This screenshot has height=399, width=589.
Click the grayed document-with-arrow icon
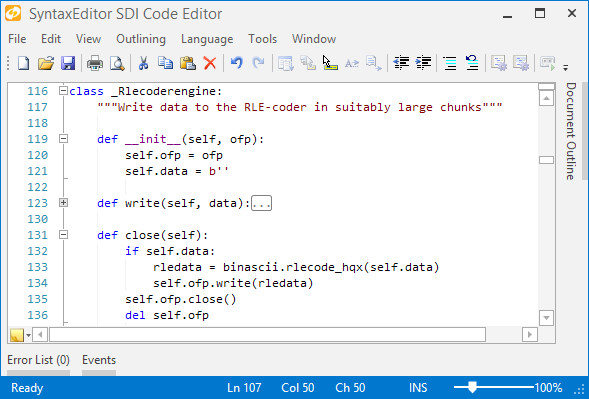point(374,63)
